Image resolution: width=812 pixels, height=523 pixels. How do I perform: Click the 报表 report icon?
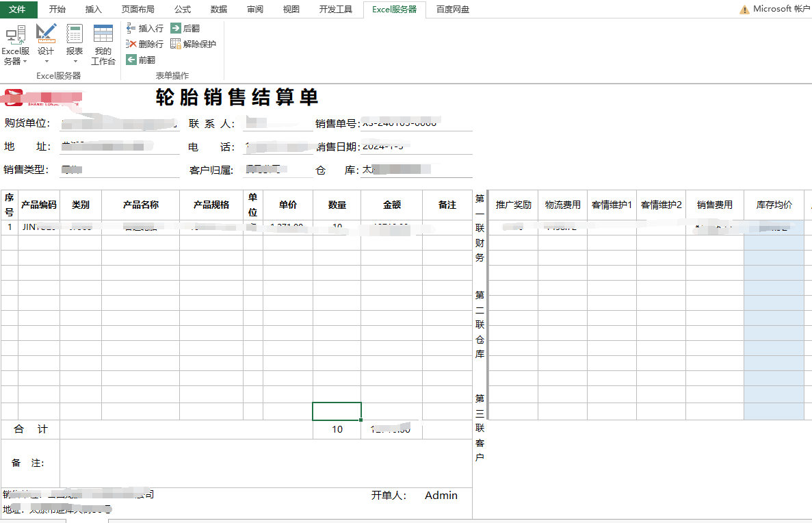(x=75, y=34)
